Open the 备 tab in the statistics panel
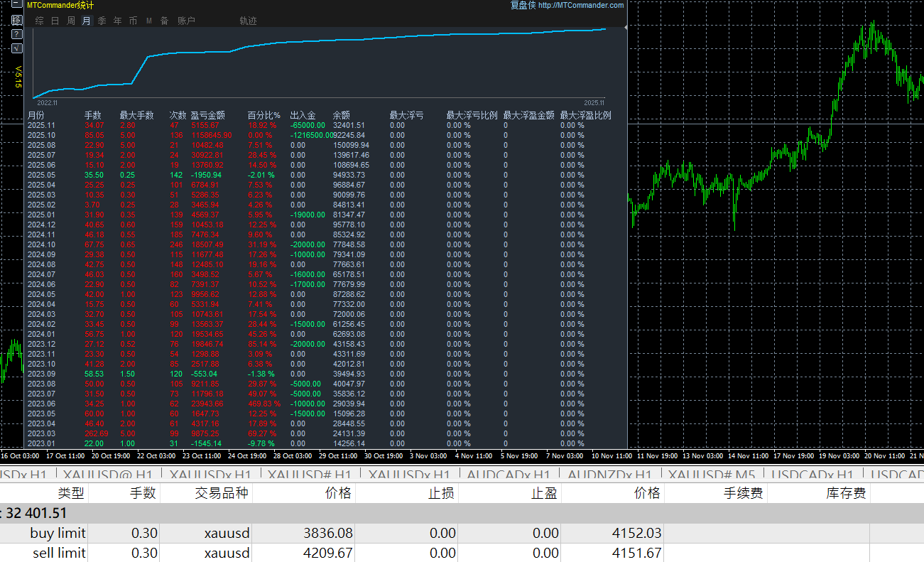This screenshot has width=924, height=562. tap(165, 21)
